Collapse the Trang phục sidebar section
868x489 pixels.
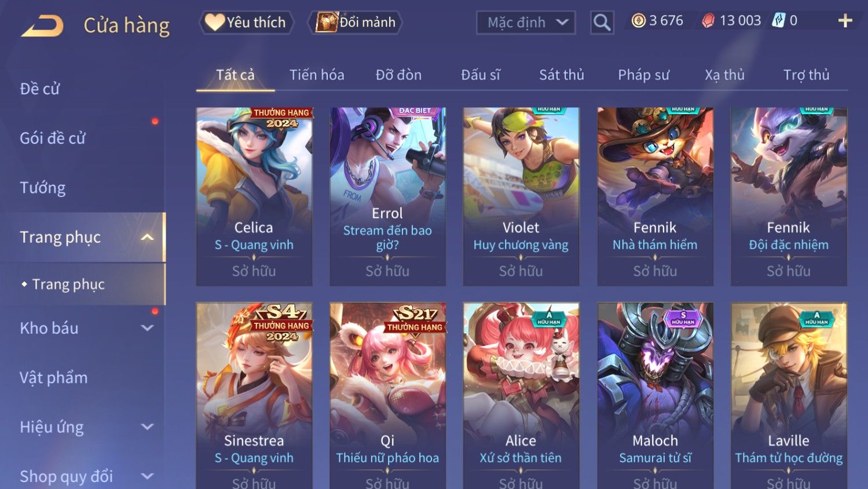147,237
